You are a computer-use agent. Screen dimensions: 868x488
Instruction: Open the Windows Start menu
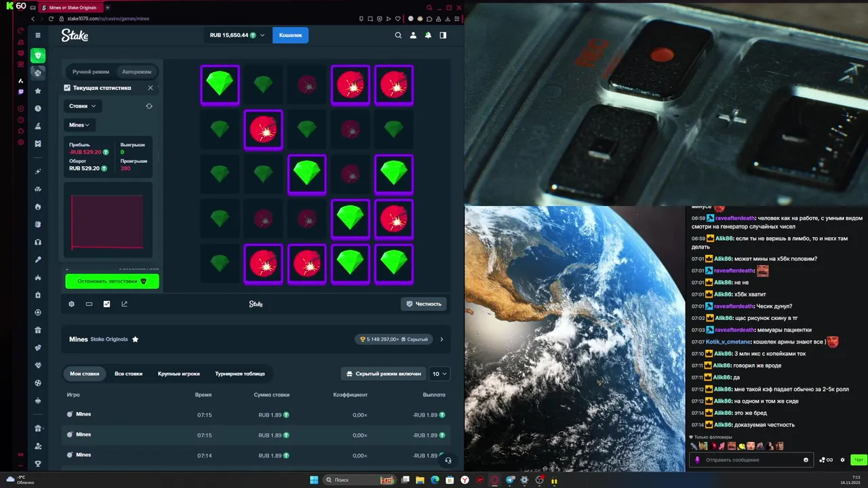314,480
